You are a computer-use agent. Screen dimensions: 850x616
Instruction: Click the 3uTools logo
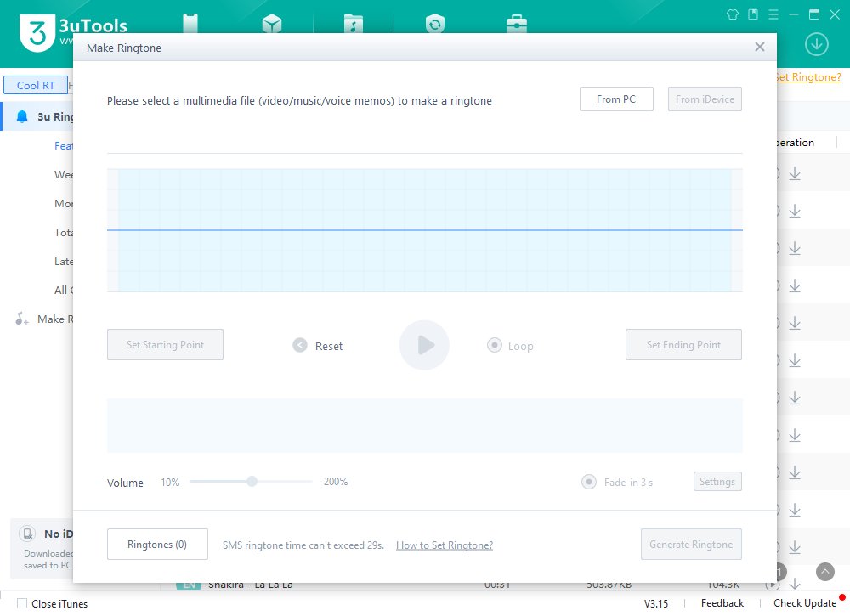pyautogui.click(x=37, y=32)
